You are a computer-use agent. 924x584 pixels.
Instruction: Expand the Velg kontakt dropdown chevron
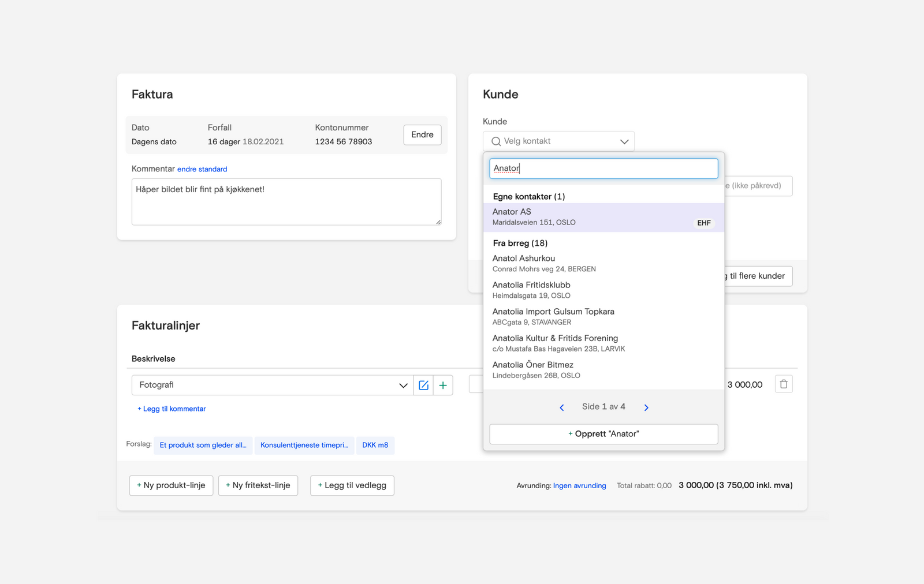[x=624, y=141]
